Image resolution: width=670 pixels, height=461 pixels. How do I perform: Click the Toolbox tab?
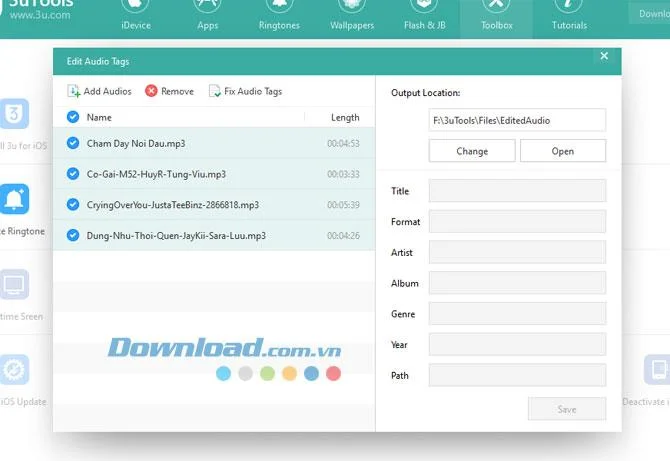[x=497, y=19]
